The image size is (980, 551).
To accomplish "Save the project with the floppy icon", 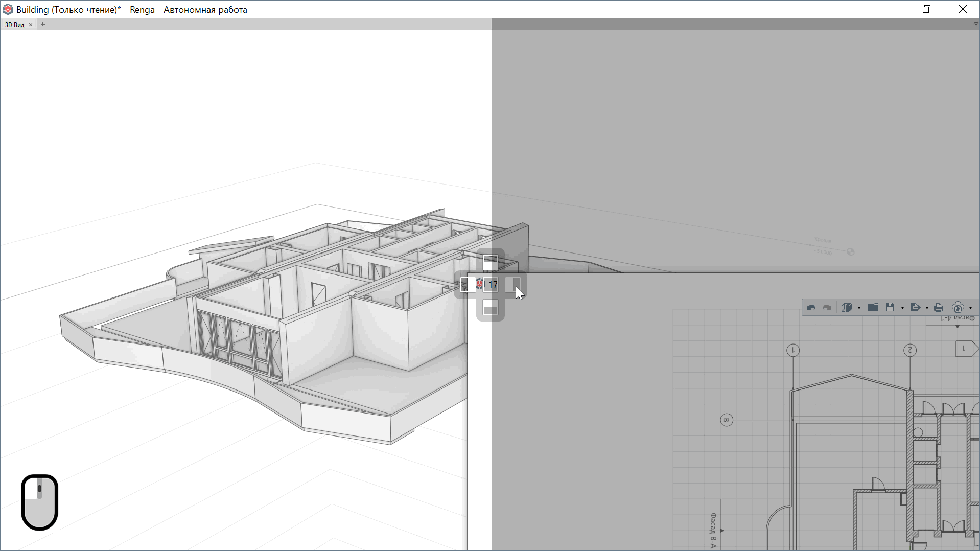I will tap(890, 308).
